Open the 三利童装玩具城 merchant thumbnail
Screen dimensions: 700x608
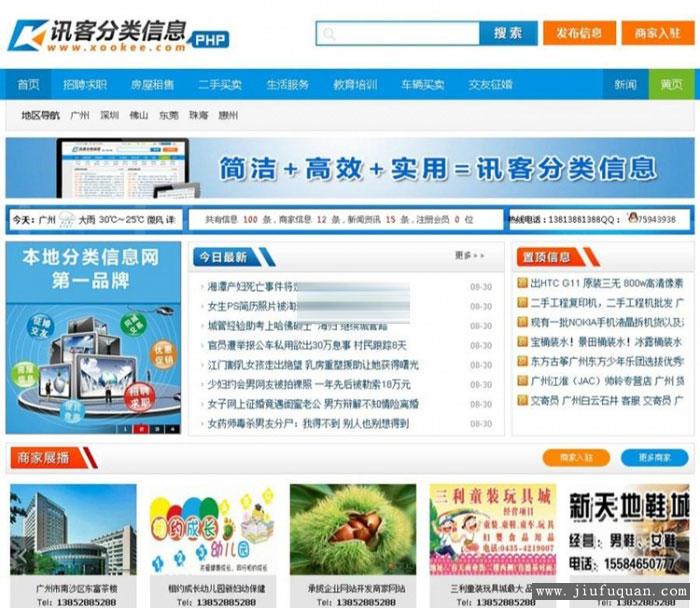click(492, 529)
